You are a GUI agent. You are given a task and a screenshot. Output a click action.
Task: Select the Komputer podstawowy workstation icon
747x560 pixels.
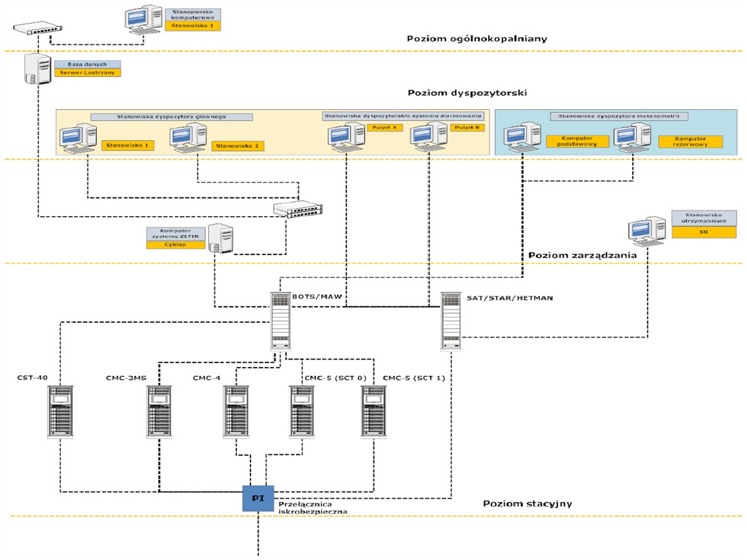point(523,138)
